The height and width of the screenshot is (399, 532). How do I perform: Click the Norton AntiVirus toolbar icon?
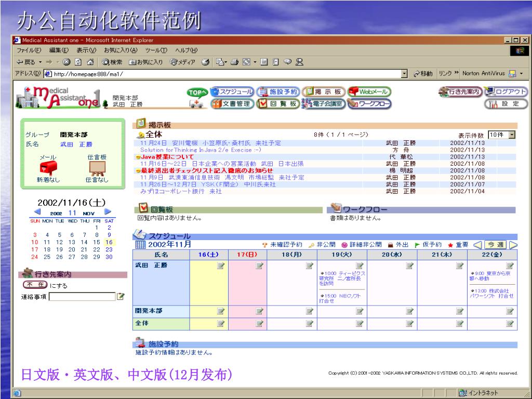(x=512, y=73)
